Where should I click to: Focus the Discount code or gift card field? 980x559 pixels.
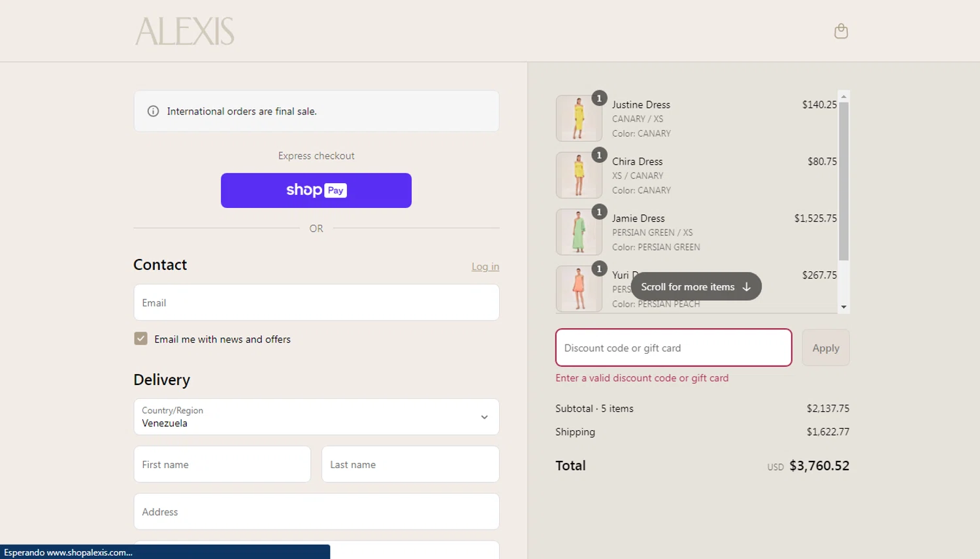[674, 348]
